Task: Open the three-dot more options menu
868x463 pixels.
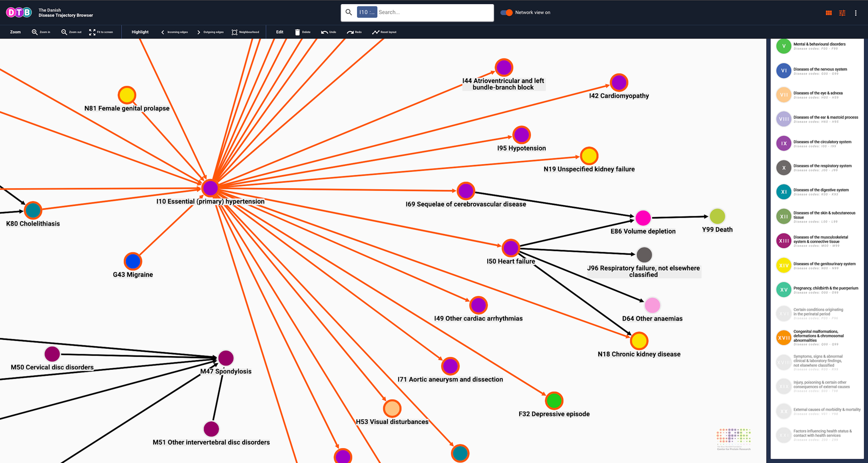Action: click(856, 13)
